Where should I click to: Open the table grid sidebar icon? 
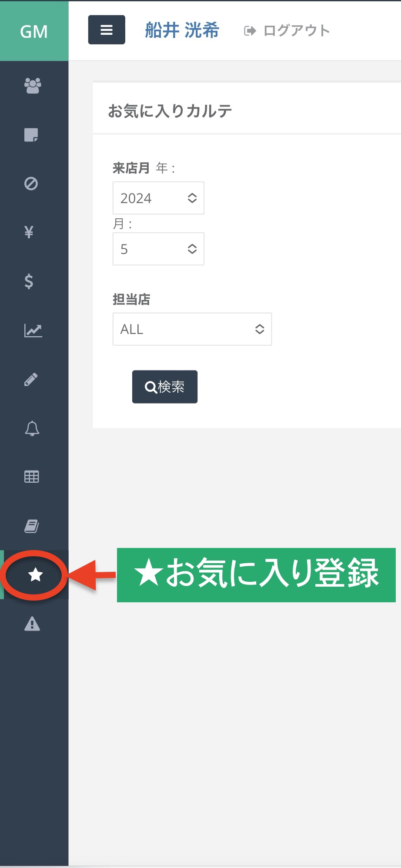31,477
